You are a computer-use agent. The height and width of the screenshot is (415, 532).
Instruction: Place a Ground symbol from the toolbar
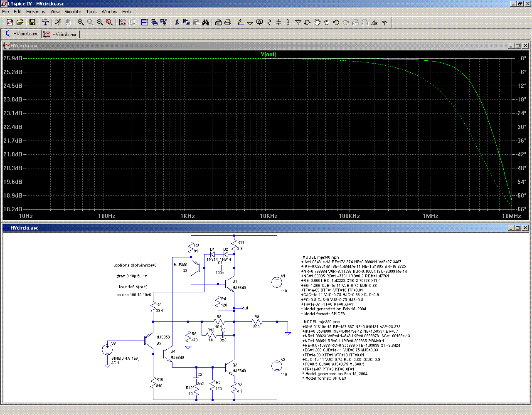[x=250, y=22]
